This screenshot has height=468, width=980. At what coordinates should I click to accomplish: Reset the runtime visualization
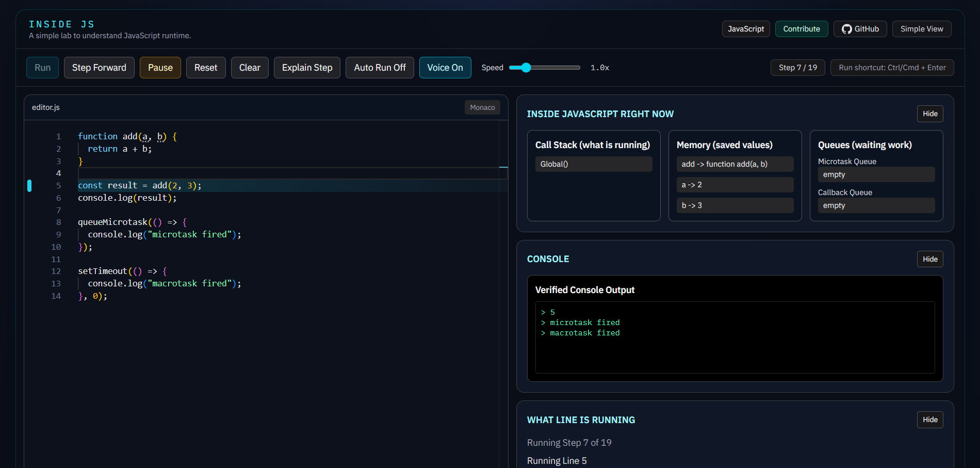click(x=206, y=67)
